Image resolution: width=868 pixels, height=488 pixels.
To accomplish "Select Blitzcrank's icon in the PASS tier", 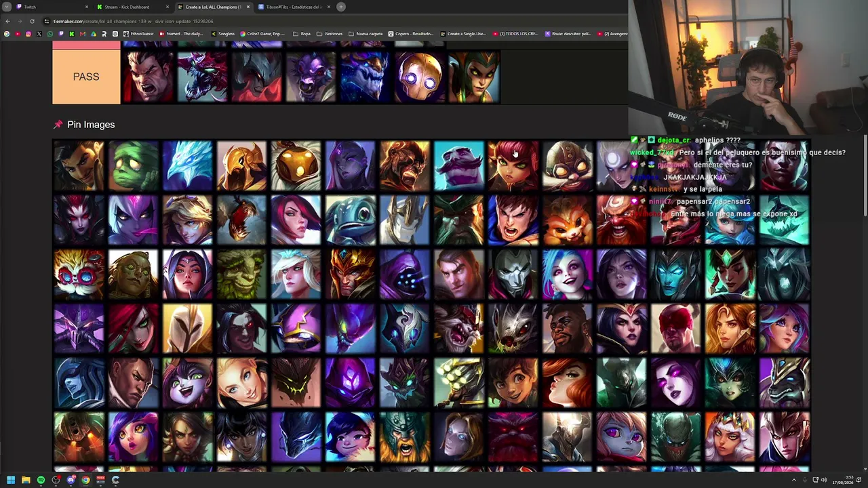I will click(x=419, y=77).
